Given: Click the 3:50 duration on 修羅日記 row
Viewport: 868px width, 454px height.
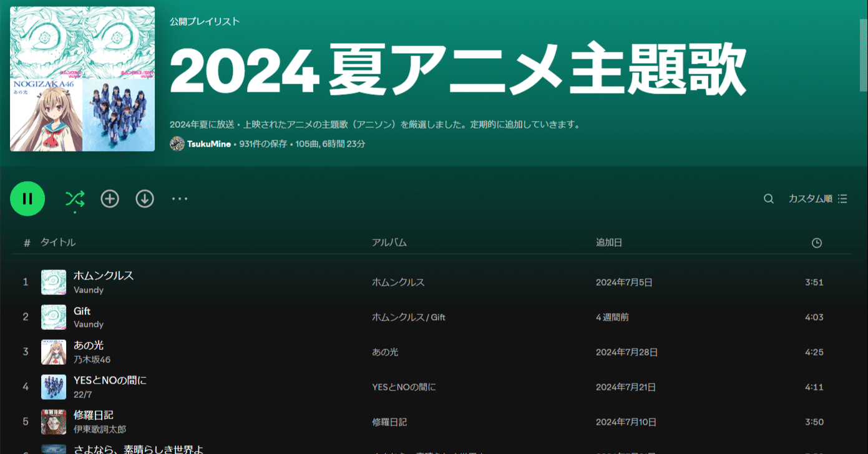Looking at the screenshot, I should [814, 422].
